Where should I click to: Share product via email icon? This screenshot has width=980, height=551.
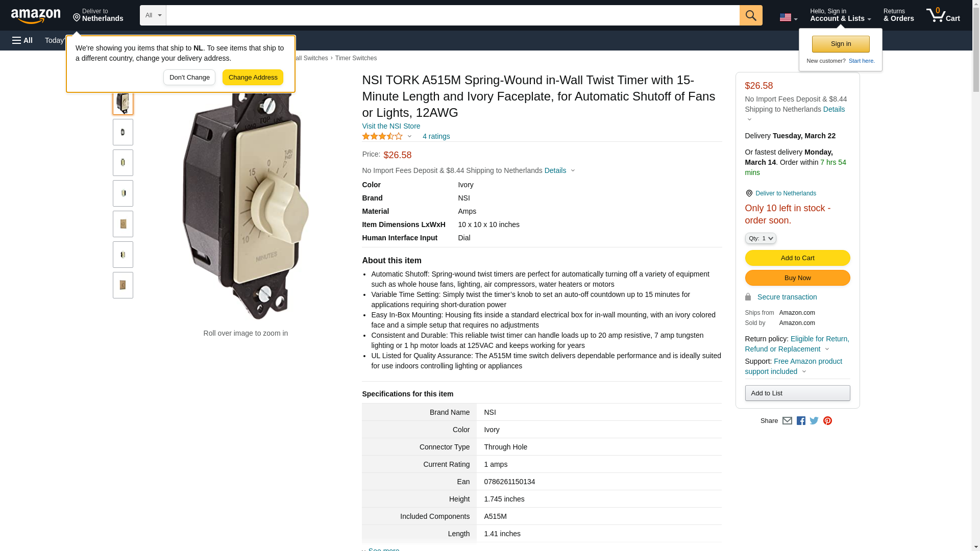tap(787, 421)
